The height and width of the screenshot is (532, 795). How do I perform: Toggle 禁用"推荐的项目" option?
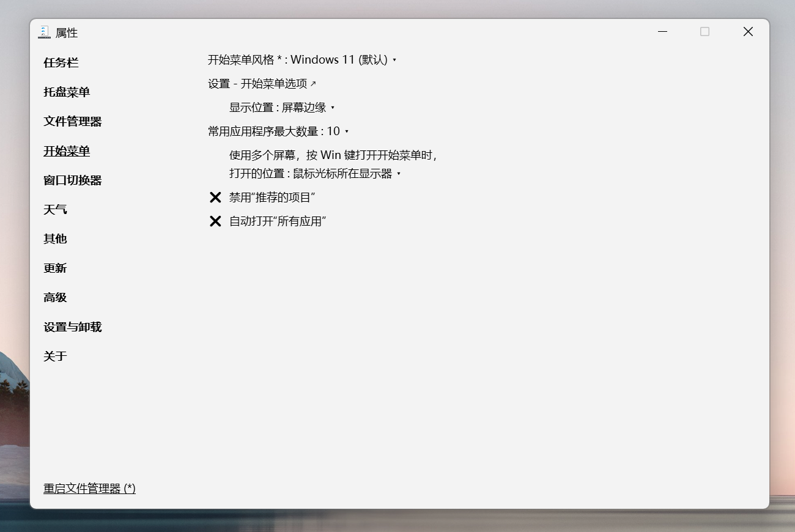click(x=272, y=198)
